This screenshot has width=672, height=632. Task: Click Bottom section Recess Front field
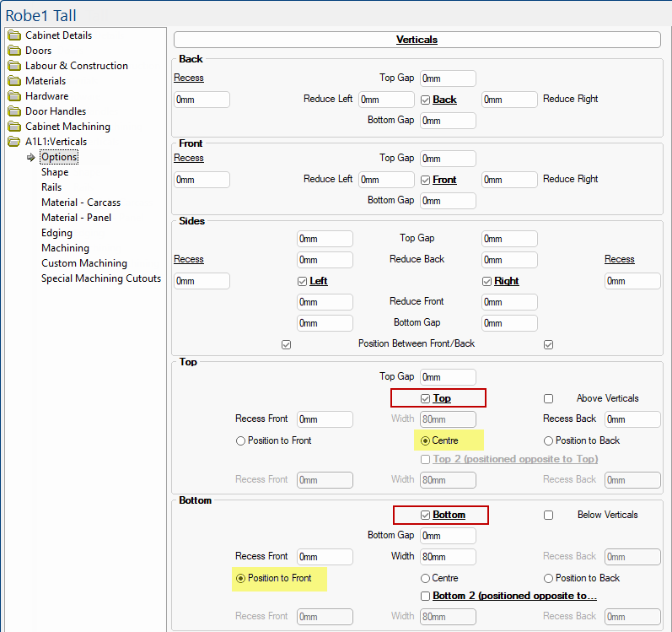point(325,557)
